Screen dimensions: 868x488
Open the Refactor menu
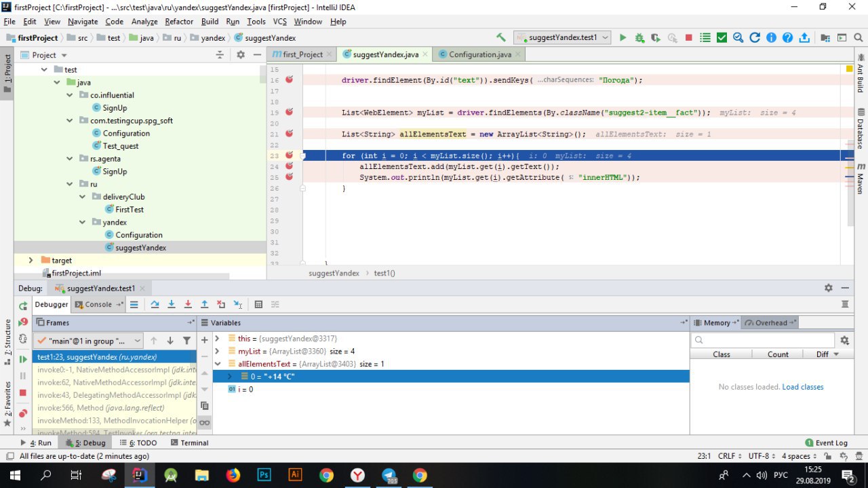pyautogui.click(x=179, y=22)
